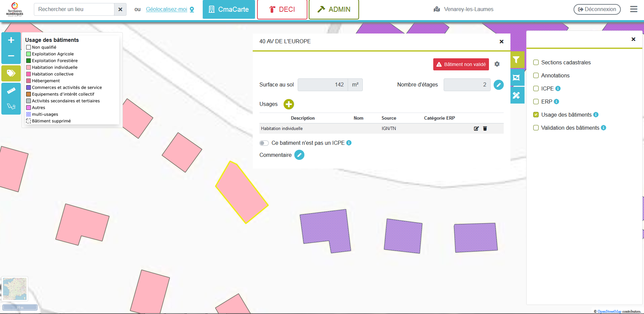Add a new usage with plus icon
Screen dimensions: 644x314
click(x=289, y=104)
